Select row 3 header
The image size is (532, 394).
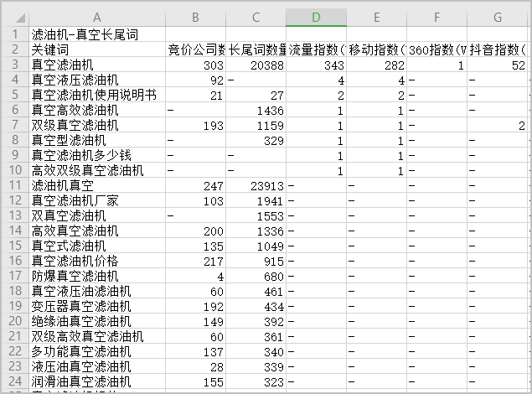tap(14, 65)
